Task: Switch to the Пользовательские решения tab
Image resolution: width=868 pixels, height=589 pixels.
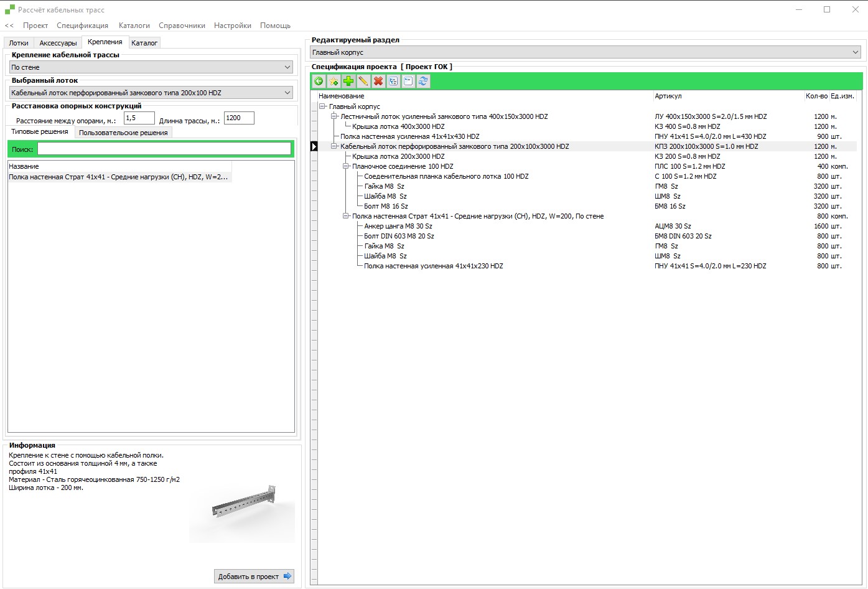Action: pyautogui.click(x=123, y=133)
